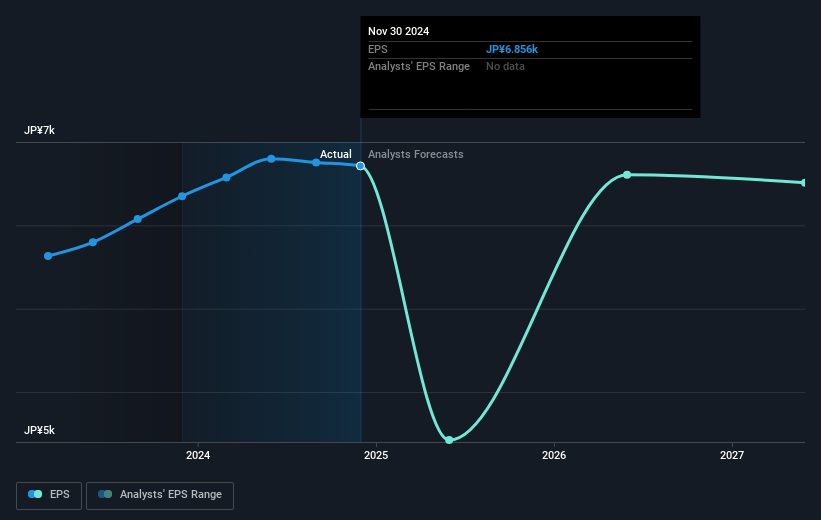Click the 2024 x-axis label

tap(198, 456)
